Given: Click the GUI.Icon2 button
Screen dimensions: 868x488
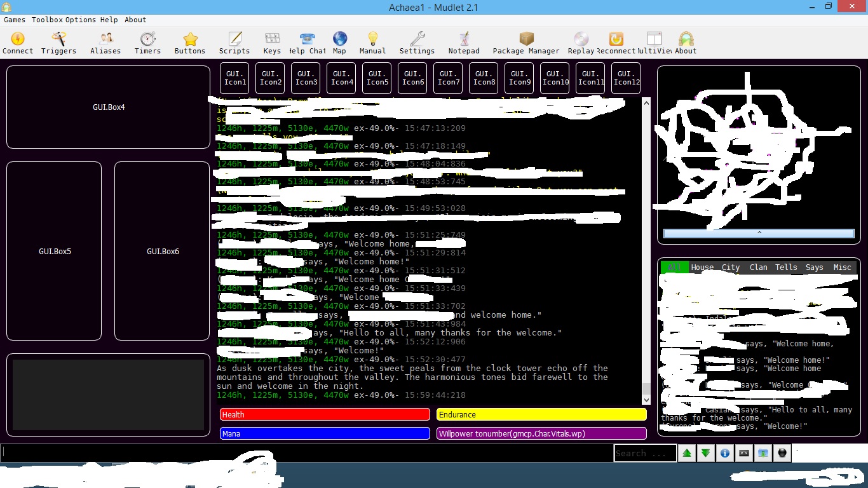Looking at the screenshot, I should [270, 78].
